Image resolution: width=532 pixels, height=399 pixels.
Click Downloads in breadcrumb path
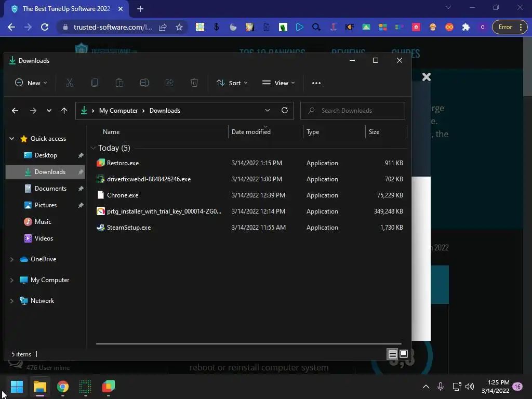point(165,111)
